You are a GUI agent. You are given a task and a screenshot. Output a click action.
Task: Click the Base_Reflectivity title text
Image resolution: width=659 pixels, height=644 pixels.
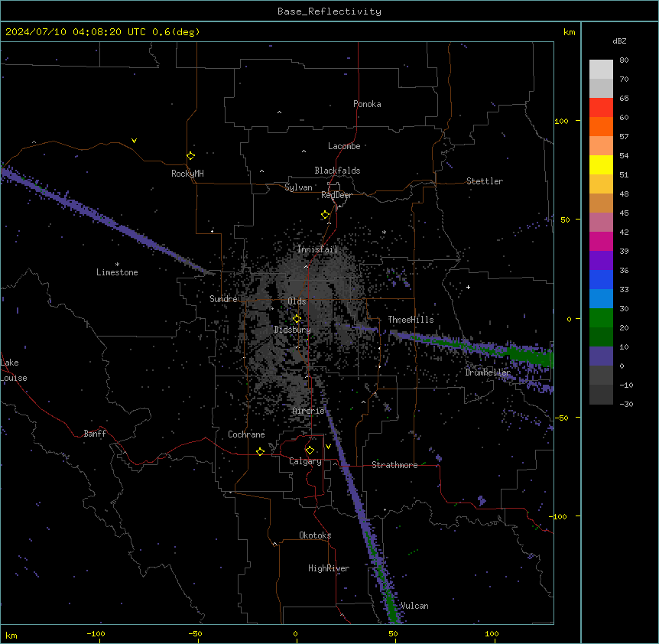329,11
